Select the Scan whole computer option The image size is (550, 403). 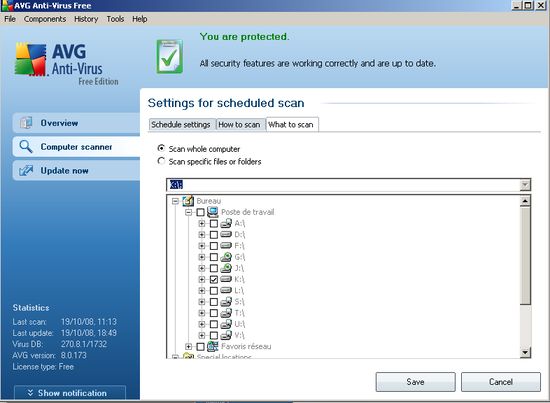tap(161, 148)
